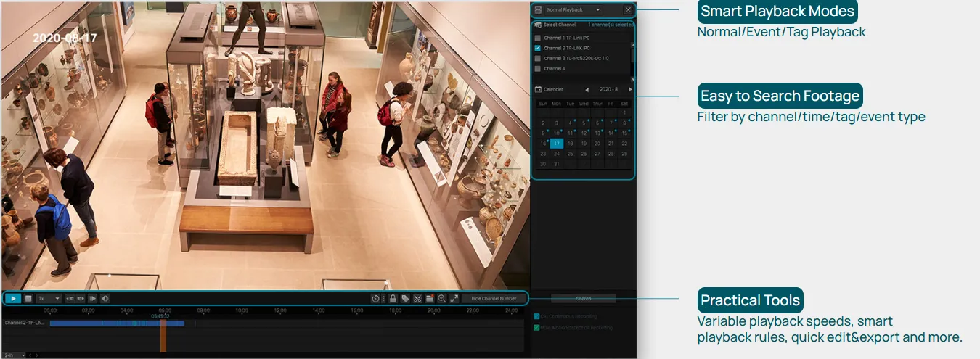This screenshot has width=980, height=359.
Task: Open the 1x playback speed dropdown
Action: (49, 298)
